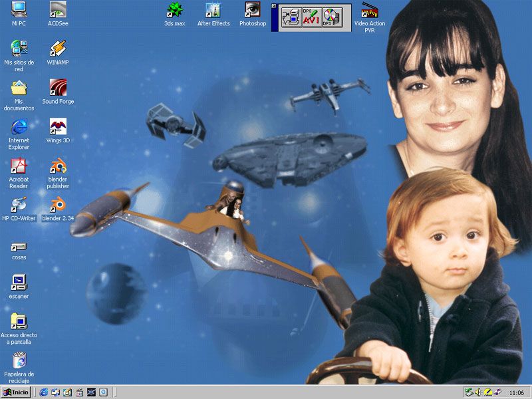This screenshot has width=532, height=399.
Task: Select the blender 2.34 shortcut
Action: (58, 208)
